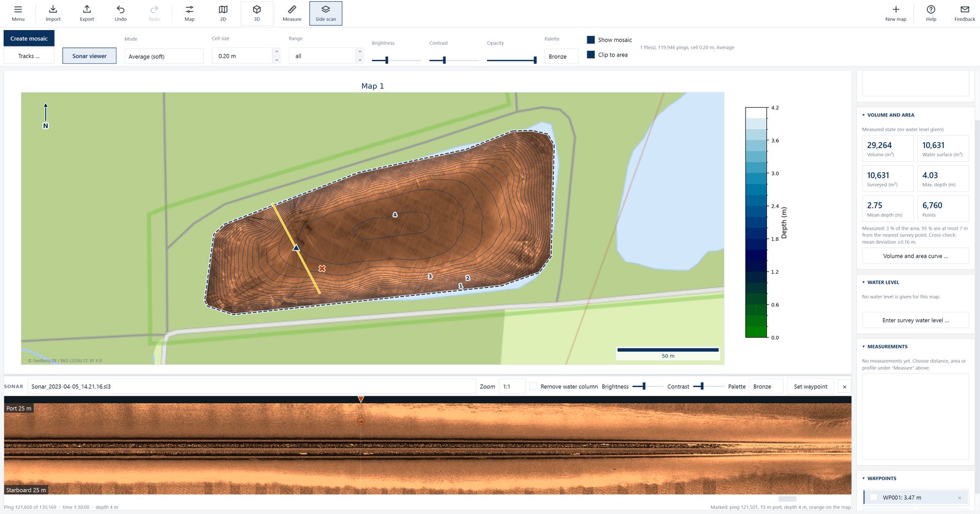This screenshot has height=514, width=980.
Task: Tick the WP001 waypoint checkbox
Action: point(874,497)
